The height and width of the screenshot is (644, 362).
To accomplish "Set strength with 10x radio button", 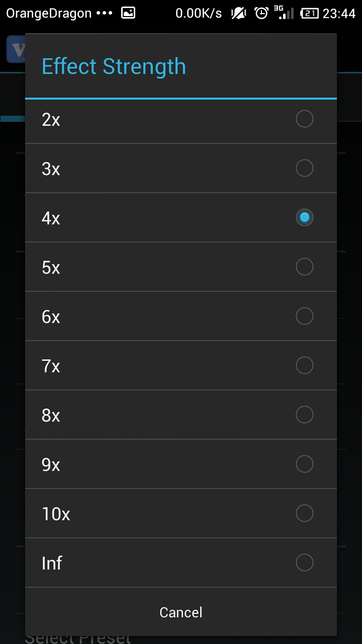I will click(304, 513).
